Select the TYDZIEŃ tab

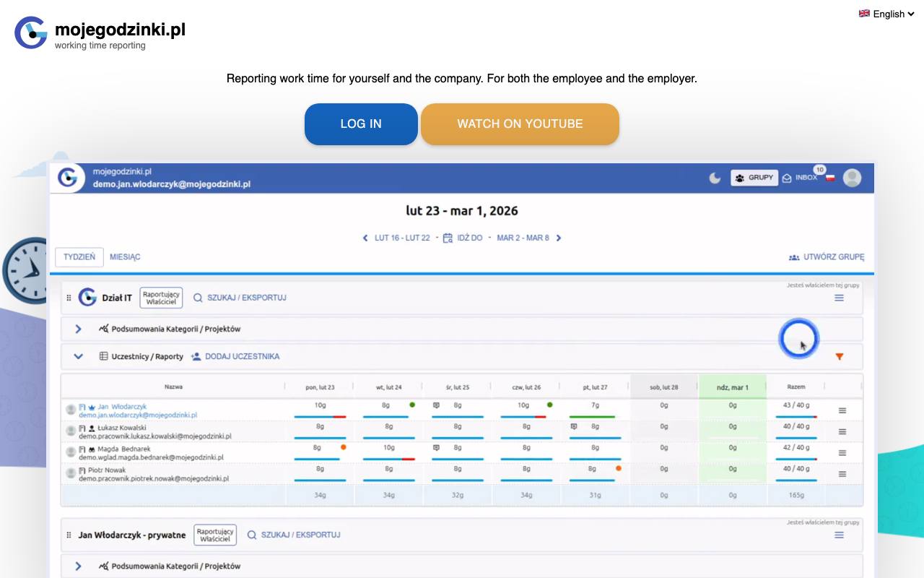point(79,256)
